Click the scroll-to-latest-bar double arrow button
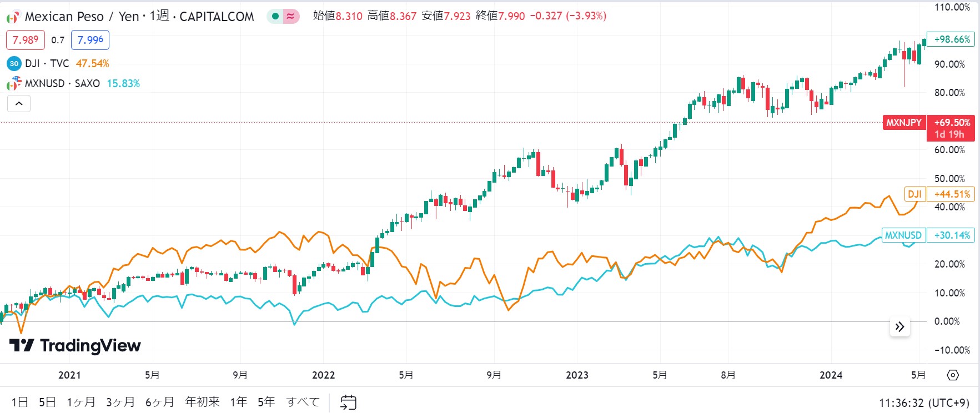The height and width of the screenshot is (413, 980). coord(899,326)
